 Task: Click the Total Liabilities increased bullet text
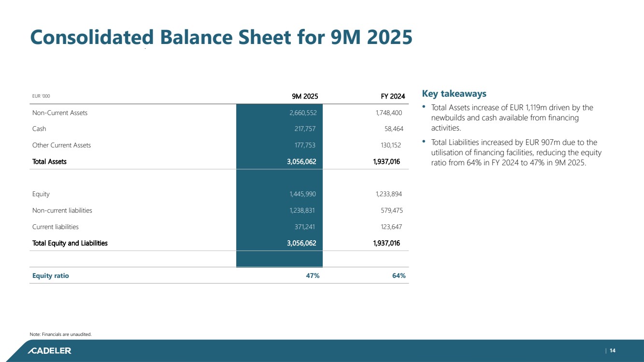click(515, 152)
